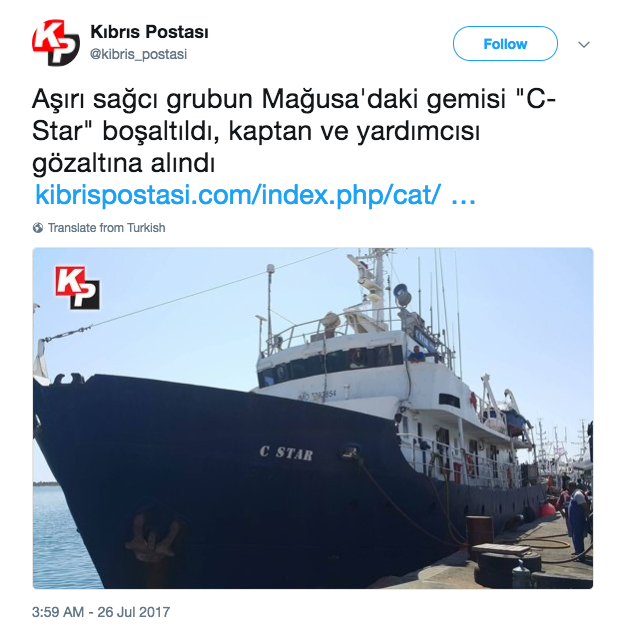Click the 26 Jul 2017 date text

pos(133,612)
